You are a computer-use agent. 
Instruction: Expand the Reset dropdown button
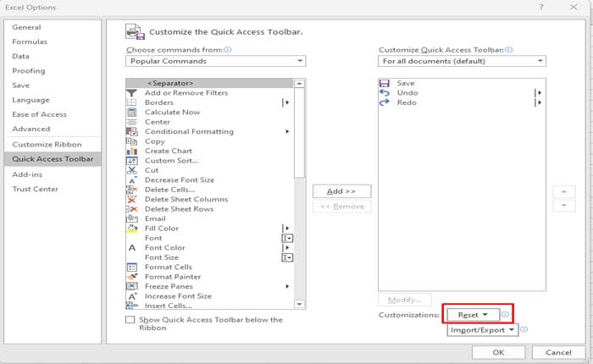point(473,314)
